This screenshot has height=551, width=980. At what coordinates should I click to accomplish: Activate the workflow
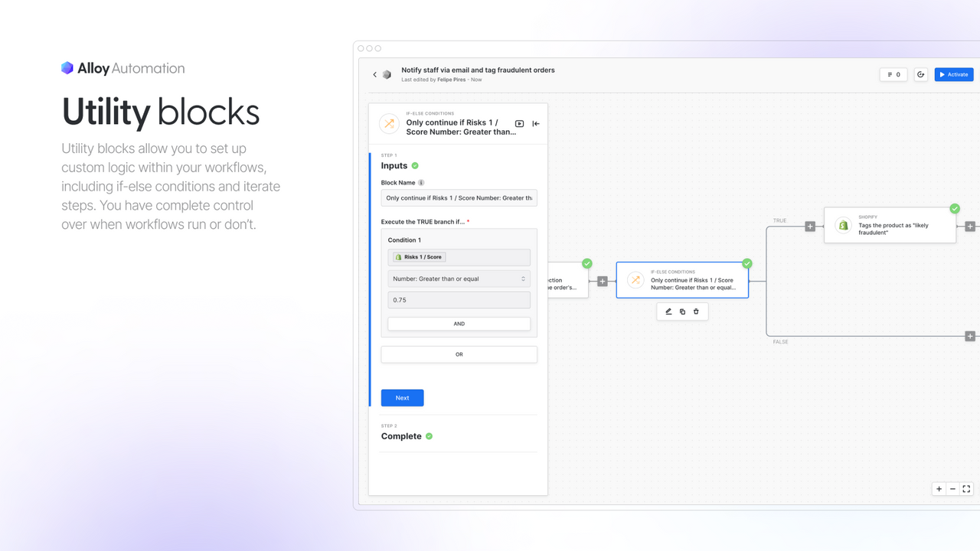(x=954, y=74)
